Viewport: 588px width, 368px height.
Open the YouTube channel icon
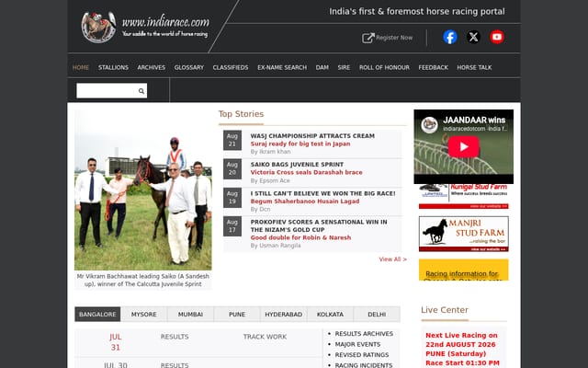pyautogui.click(x=497, y=37)
